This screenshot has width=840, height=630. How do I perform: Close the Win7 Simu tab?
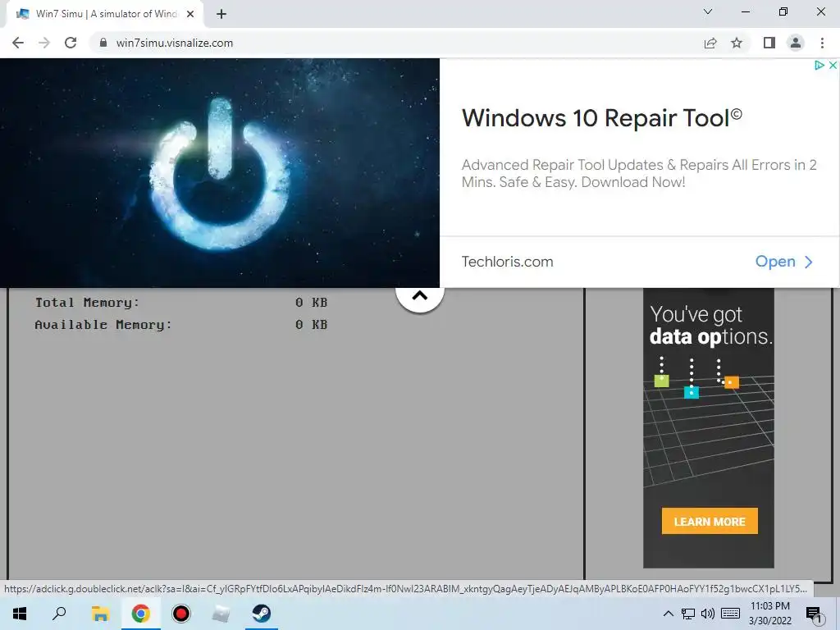[x=190, y=14]
